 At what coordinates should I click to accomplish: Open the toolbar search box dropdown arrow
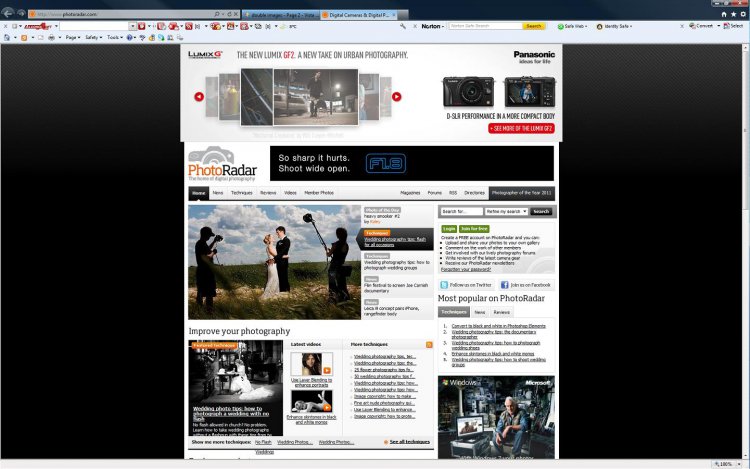click(132, 26)
